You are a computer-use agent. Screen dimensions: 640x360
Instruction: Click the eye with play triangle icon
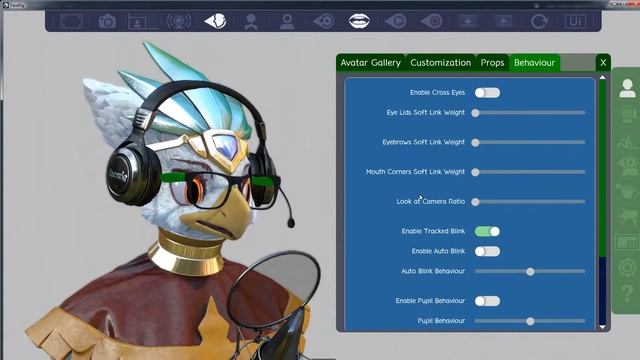coord(396,21)
